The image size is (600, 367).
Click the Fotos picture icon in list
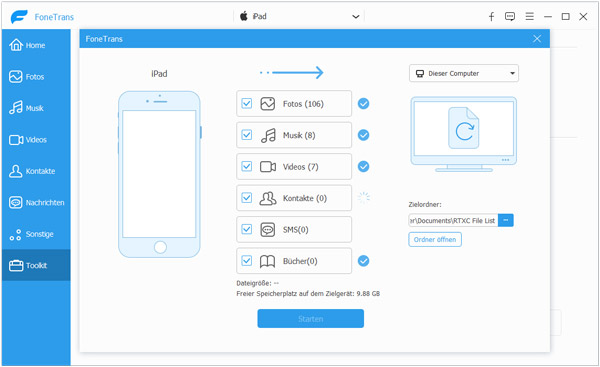(267, 104)
